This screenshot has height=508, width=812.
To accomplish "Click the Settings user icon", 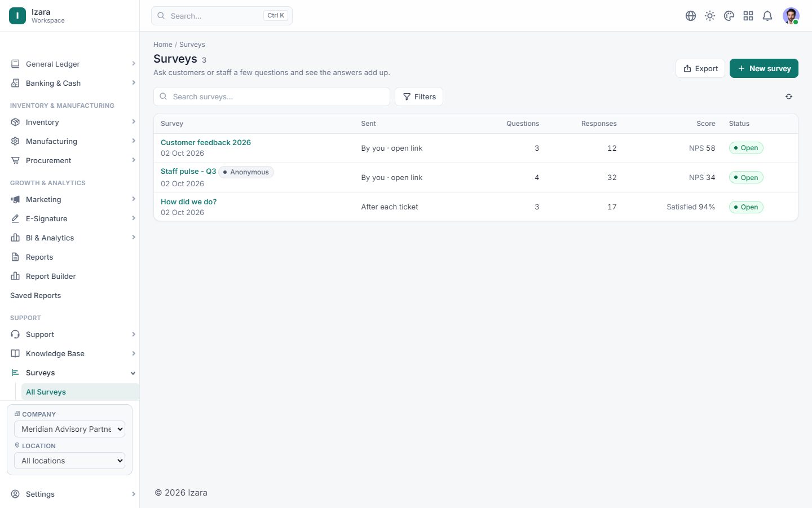I will pyautogui.click(x=15, y=494).
